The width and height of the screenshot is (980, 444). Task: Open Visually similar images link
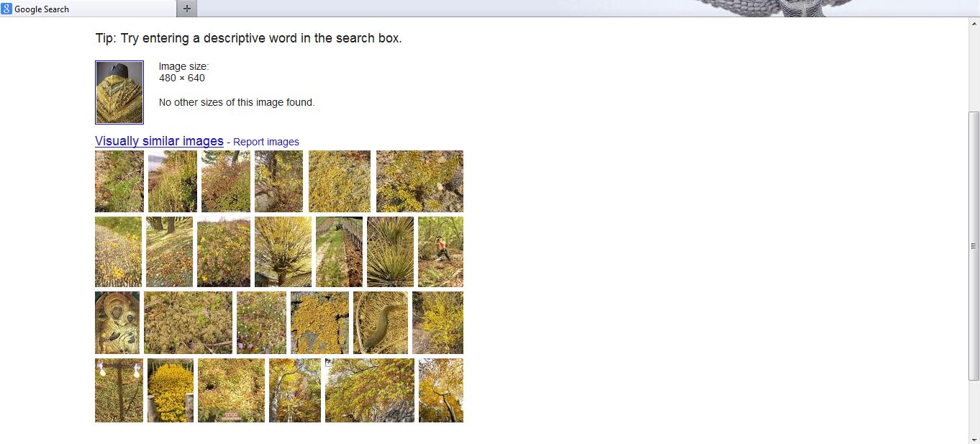pyautogui.click(x=159, y=141)
